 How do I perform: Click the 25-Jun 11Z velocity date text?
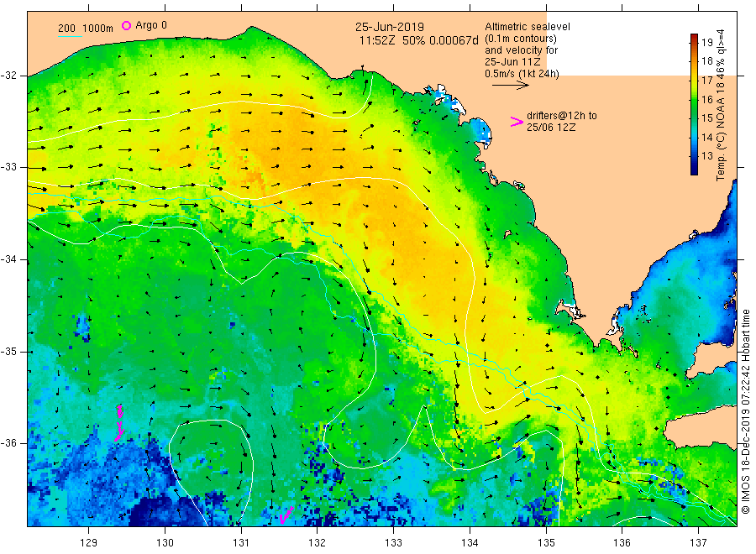coord(512,62)
